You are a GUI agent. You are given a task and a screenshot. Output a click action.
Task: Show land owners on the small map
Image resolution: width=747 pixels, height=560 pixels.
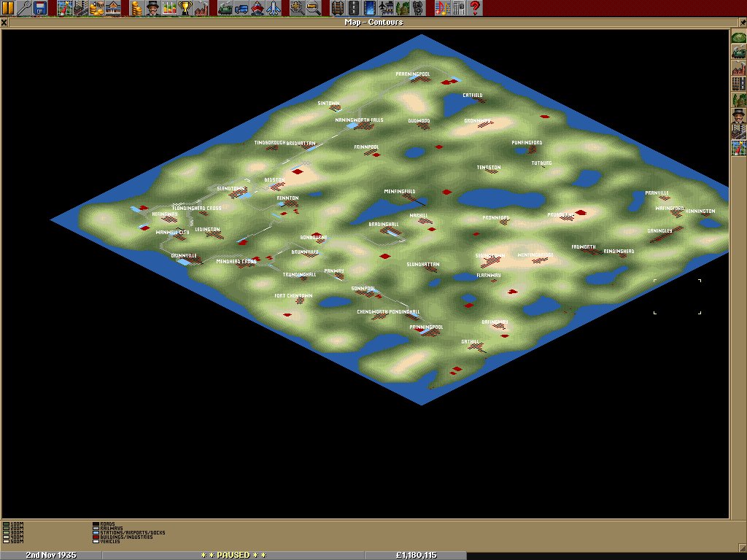click(739, 114)
